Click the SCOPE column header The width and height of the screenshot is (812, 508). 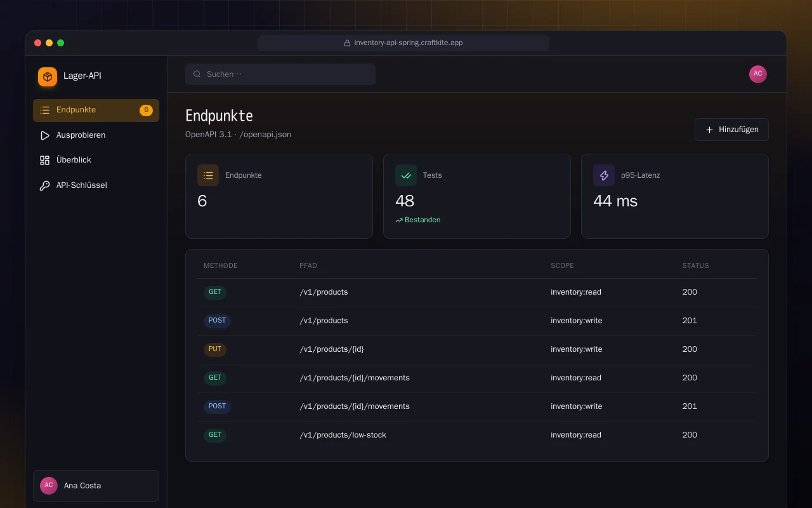point(562,266)
